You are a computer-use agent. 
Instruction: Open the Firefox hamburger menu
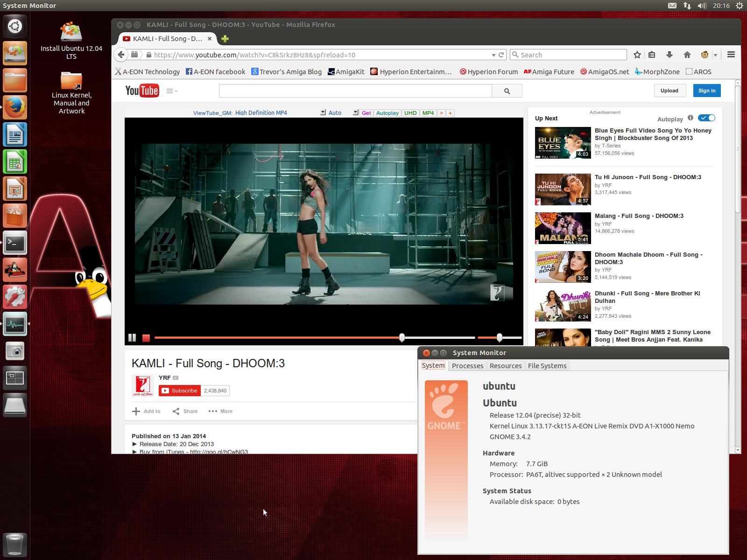731,55
